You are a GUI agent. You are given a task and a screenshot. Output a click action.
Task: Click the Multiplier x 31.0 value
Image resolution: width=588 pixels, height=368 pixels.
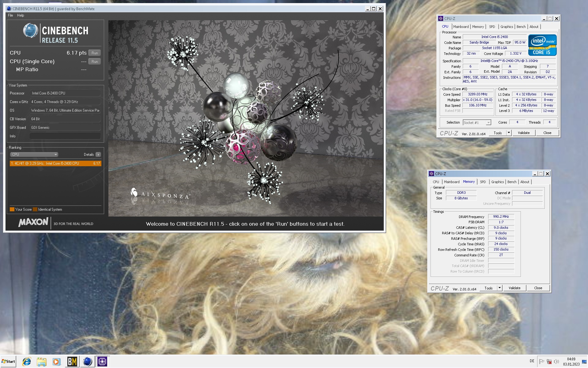coord(478,100)
